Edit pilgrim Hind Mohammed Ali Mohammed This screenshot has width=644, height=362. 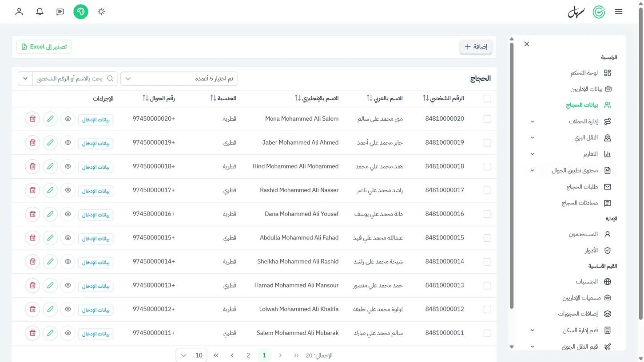pyautogui.click(x=50, y=166)
